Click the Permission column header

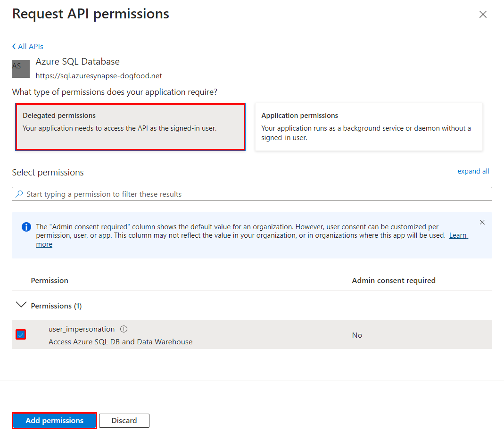(x=50, y=280)
